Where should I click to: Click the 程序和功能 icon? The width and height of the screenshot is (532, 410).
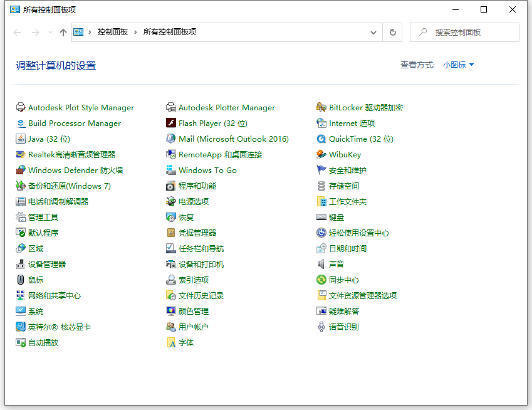pos(171,186)
